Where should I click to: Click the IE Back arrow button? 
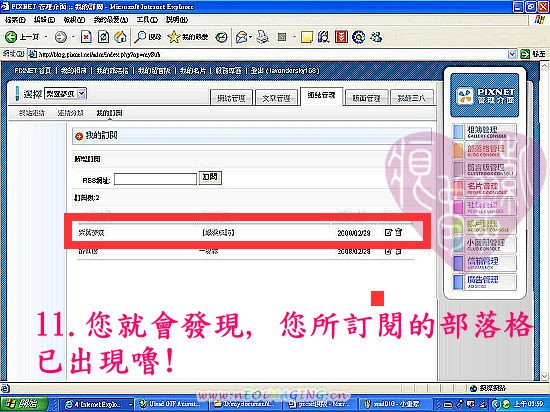11,37
